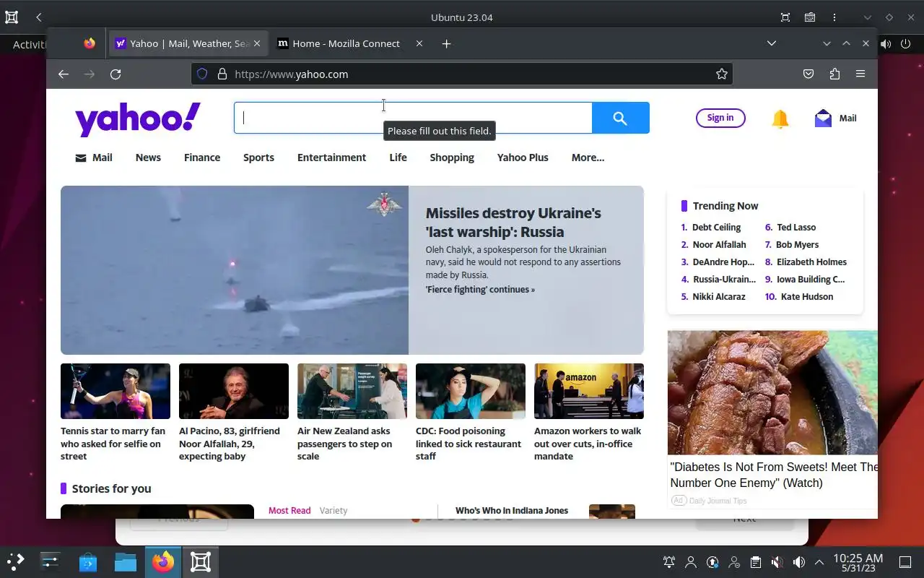Open the Al Pacino story thumbnail
924x578 pixels.
[x=234, y=391]
